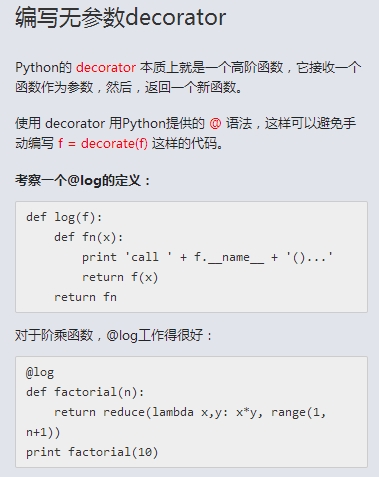Click the red @ symbol
The width and height of the screenshot is (379, 477).
tap(215, 124)
